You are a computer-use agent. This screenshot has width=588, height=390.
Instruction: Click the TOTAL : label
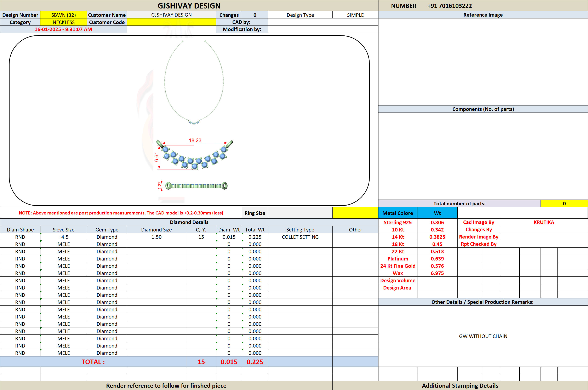(x=93, y=362)
